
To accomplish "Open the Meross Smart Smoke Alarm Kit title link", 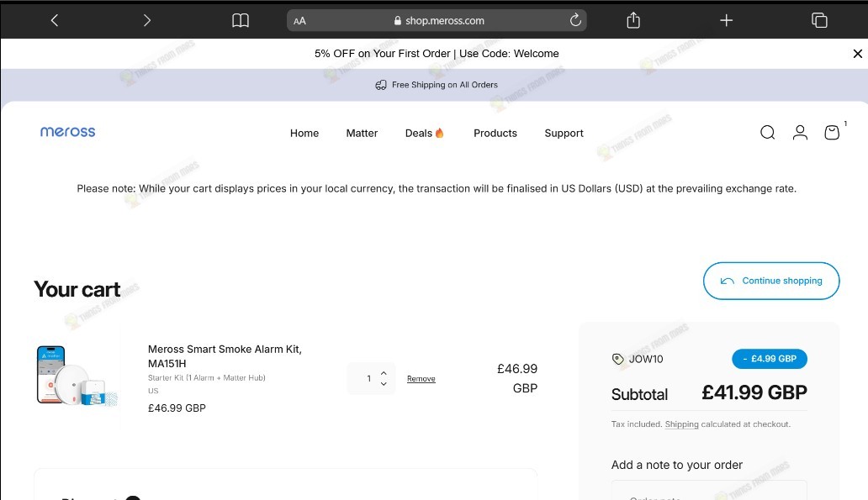I will point(225,356).
